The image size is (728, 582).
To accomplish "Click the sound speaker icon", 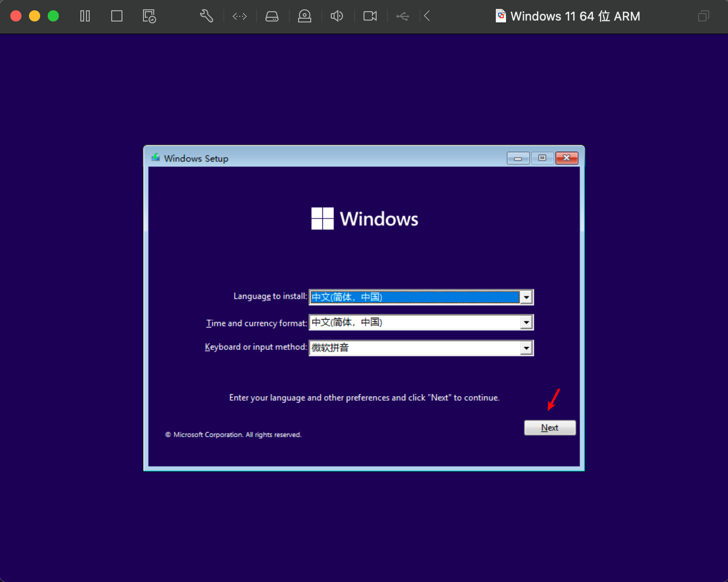I will click(x=337, y=16).
